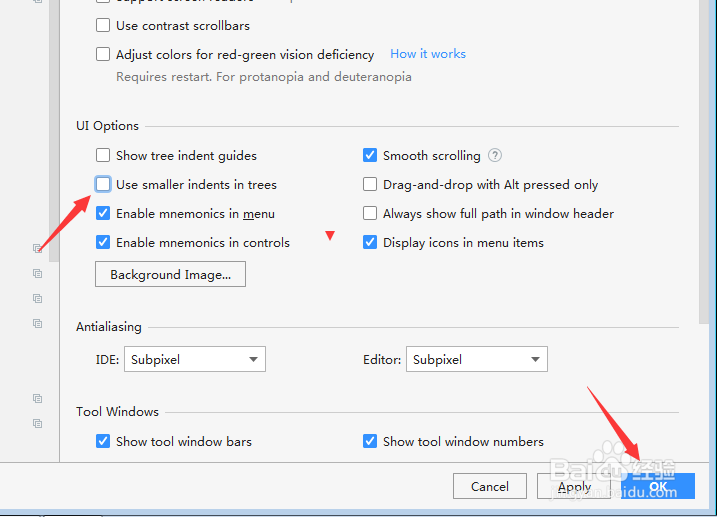Click the settings panel vertical scrollbar
Viewport: 717px width, 517px height.
tap(704, 160)
